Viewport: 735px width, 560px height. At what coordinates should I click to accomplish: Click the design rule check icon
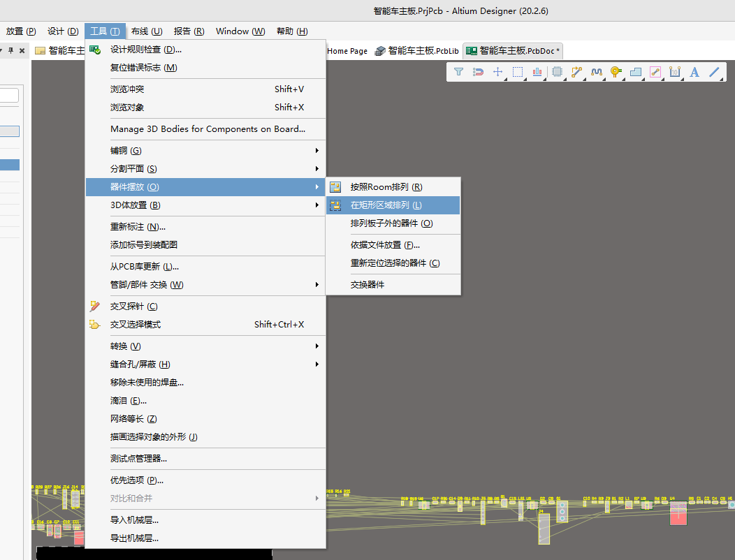click(95, 50)
